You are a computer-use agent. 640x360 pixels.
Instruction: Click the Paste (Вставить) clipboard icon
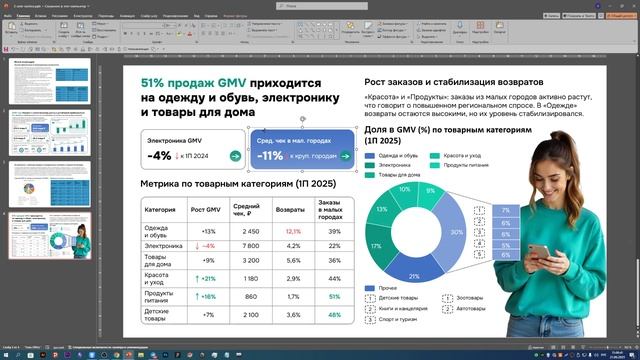click(x=11, y=27)
